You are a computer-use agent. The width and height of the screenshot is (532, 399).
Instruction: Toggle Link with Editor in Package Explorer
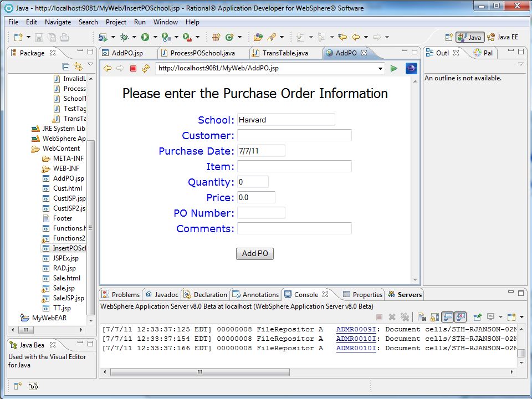78,66
